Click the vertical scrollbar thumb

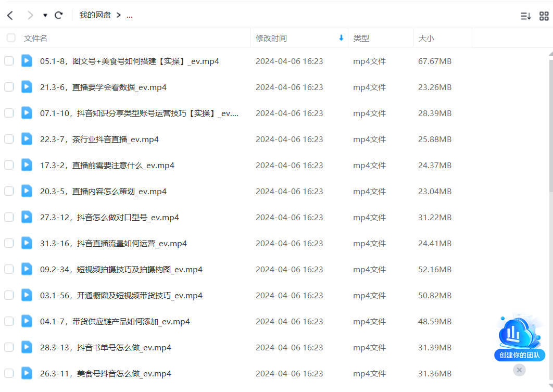tap(551, 126)
